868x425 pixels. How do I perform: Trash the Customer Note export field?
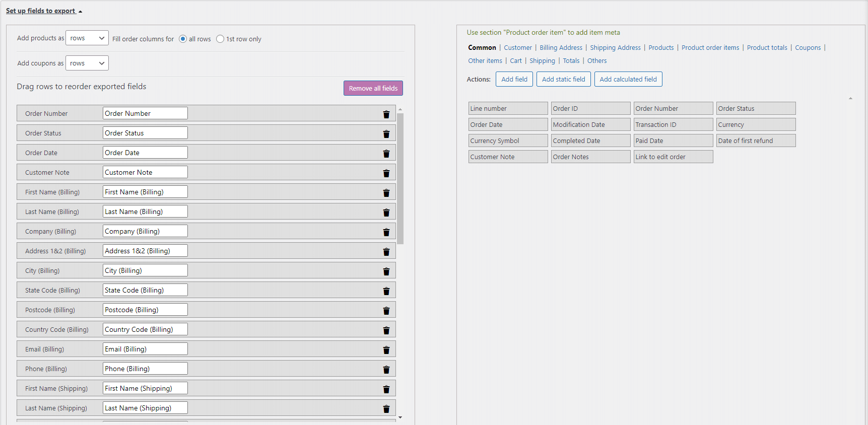pyautogui.click(x=386, y=173)
